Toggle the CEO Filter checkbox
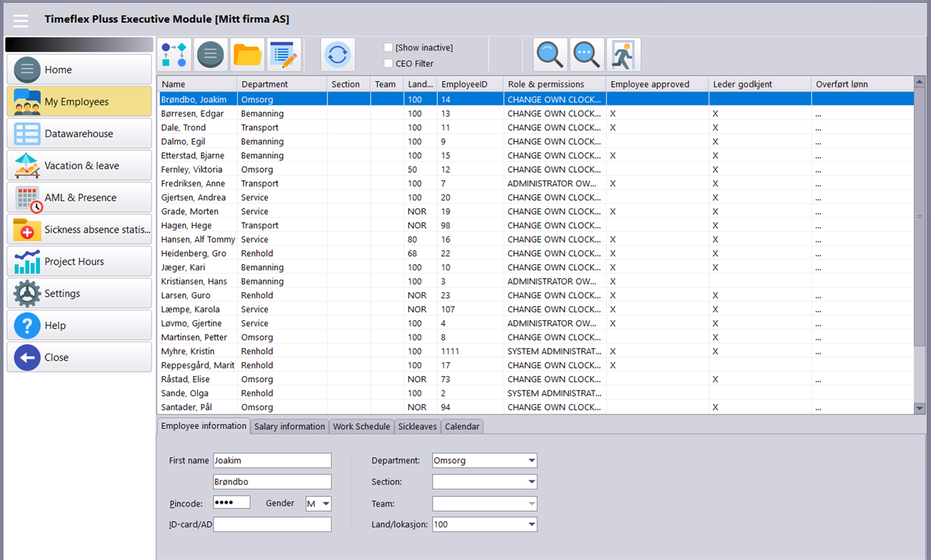Screen dimensions: 931x560 tap(388, 63)
